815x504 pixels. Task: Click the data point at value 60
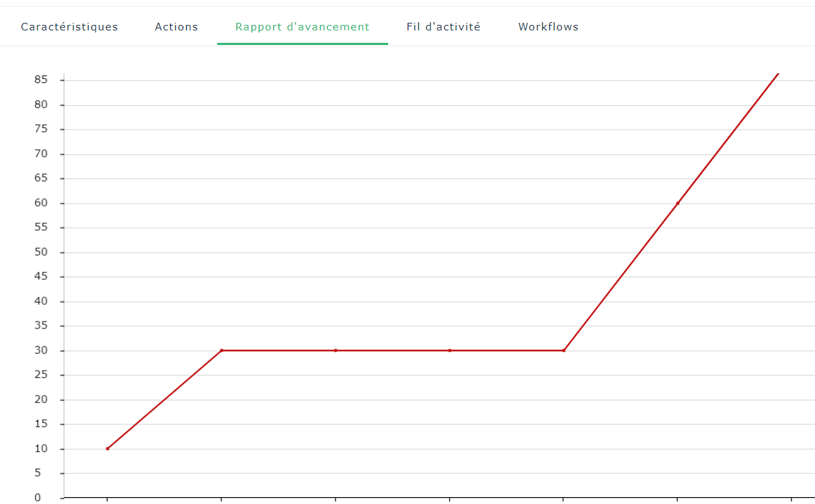[677, 203]
